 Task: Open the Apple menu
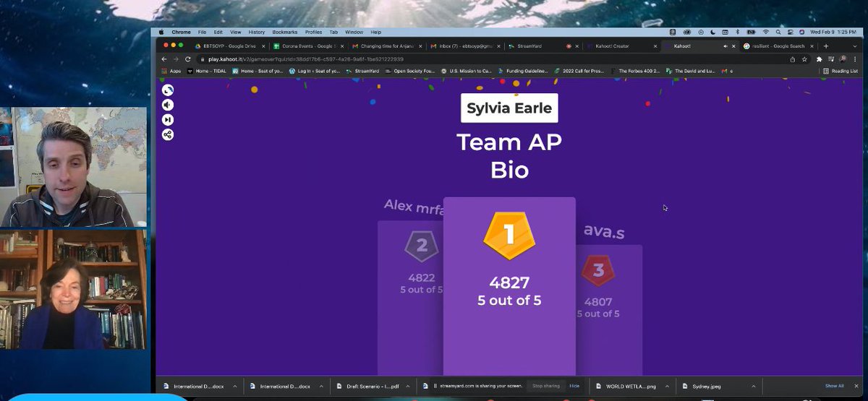coord(162,33)
